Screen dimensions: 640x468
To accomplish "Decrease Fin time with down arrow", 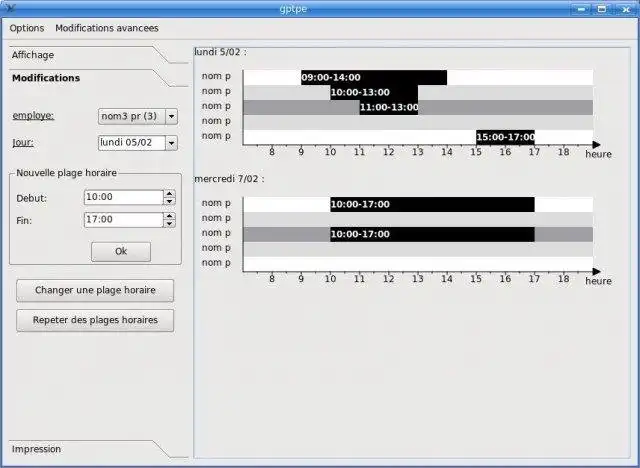I will pos(169,224).
